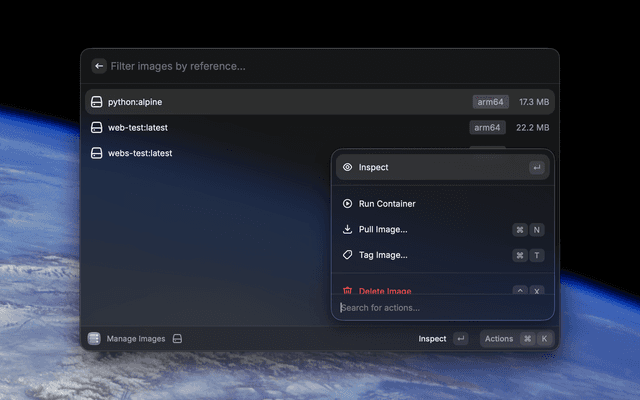This screenshot has height=400, width=640.
Task: Click the python:alpine image icon
Action: pos(96,102)
